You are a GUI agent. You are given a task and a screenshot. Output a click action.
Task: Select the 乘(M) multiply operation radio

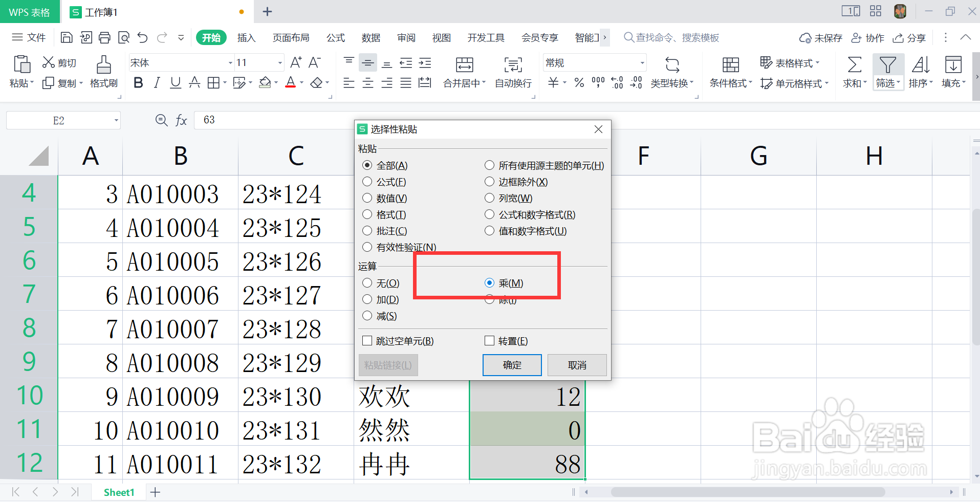pyautogui.click(x=489, y=283)
